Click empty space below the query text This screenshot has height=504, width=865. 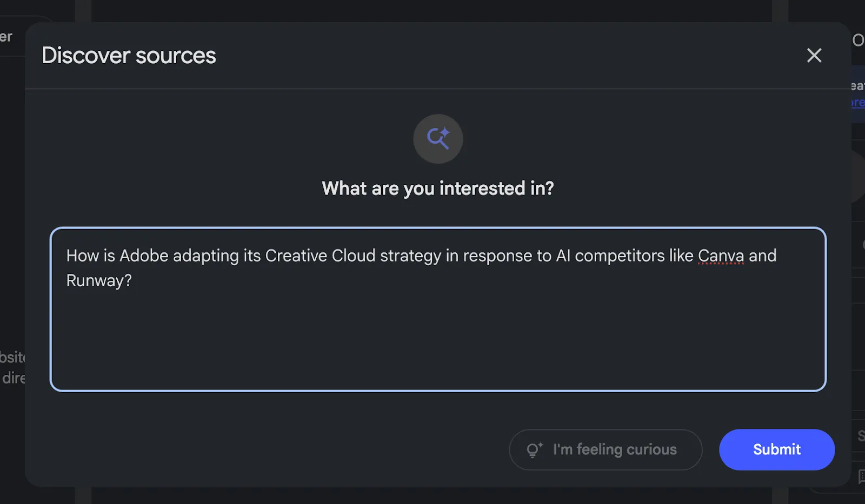438,340
